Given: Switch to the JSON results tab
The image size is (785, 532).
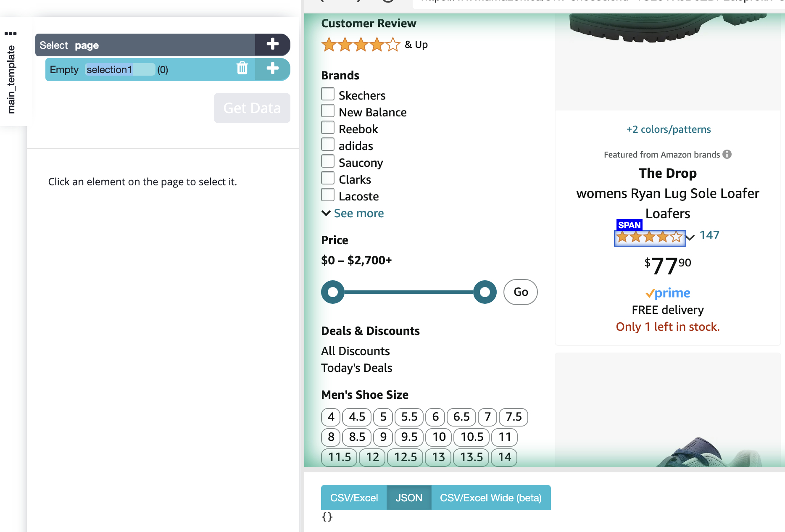Looking at the screenshot, I should click(x=409, y=498).
